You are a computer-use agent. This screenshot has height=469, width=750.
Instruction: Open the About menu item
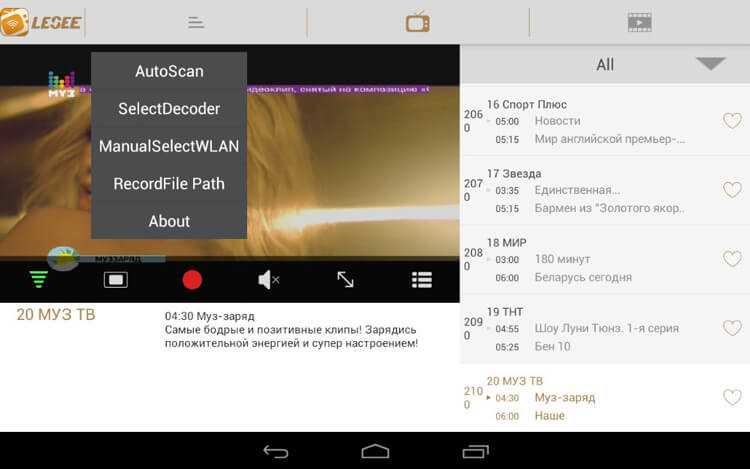point(169,221)
